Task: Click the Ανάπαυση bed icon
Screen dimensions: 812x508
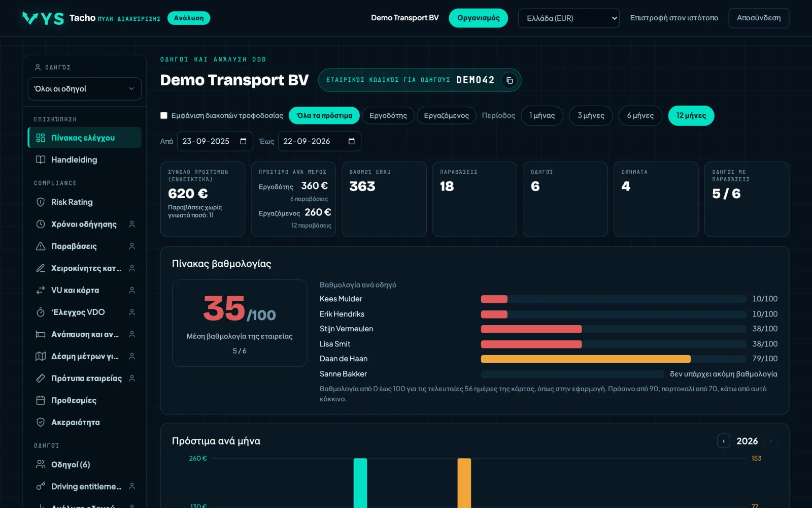Action: point(41,334)
